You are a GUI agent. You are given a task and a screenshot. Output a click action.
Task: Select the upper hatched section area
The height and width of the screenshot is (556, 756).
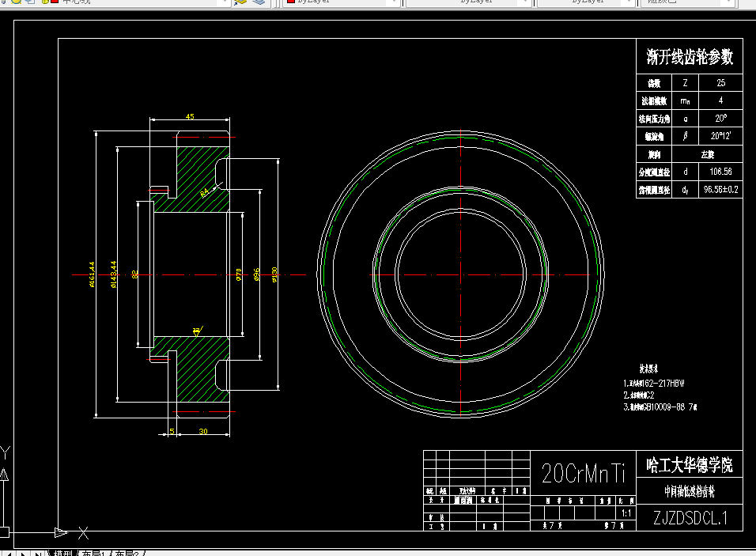click(x=198, y=180)
